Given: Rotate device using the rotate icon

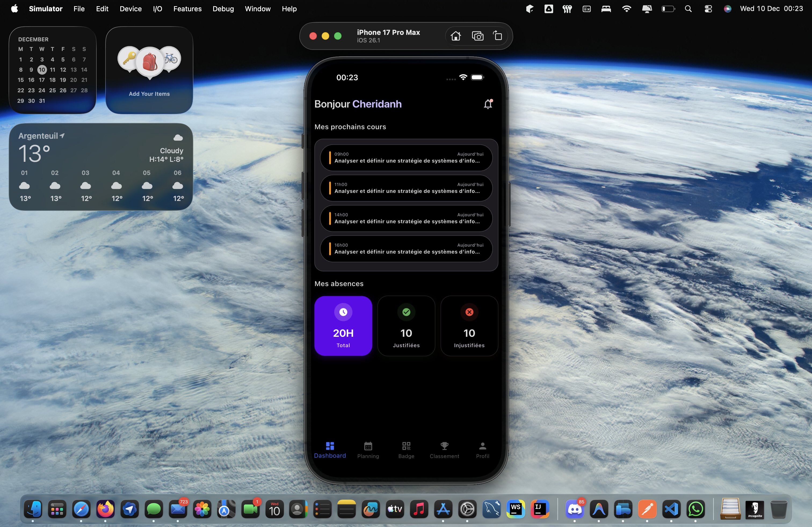Looking at the screenshot, I should [x=498, y=36].
